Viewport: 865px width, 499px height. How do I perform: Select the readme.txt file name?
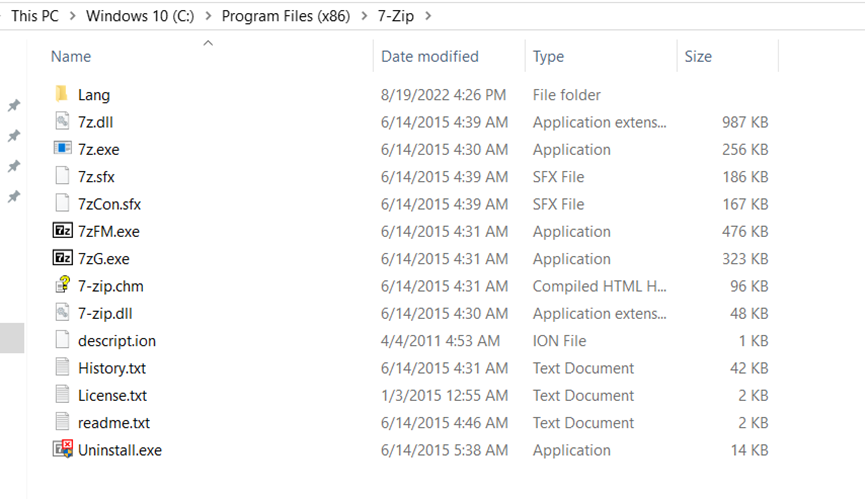coord(114,423)
